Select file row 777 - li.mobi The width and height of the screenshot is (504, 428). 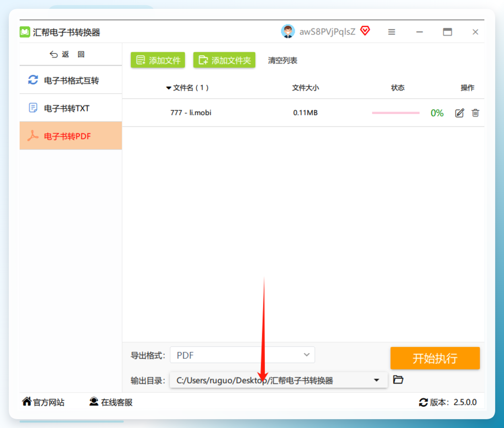[303, 113]
